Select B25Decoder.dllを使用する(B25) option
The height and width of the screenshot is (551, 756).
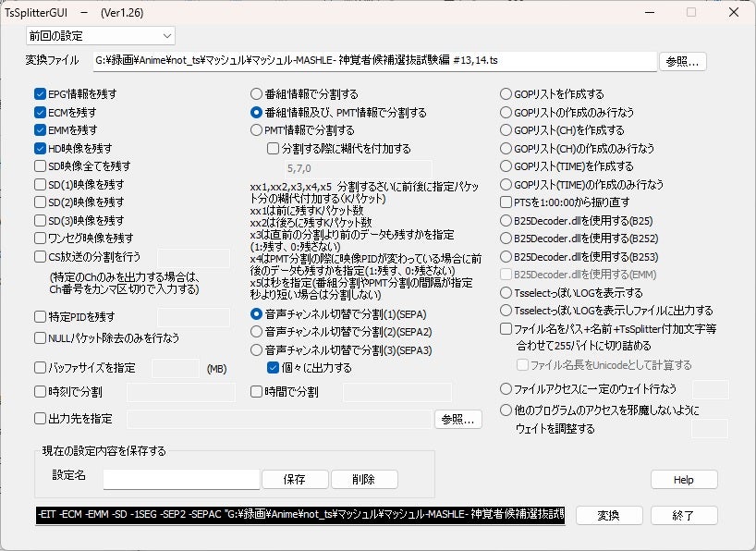pos(506,221)
